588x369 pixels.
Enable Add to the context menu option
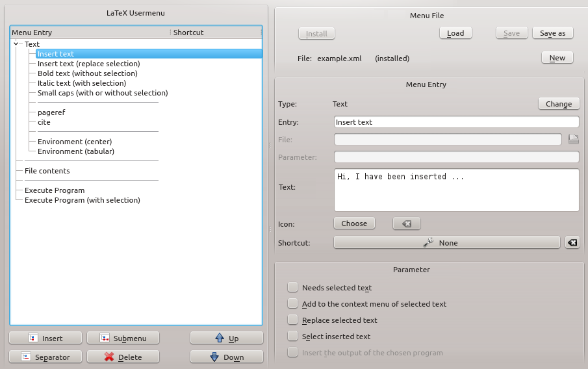click(x=292, y=303)
